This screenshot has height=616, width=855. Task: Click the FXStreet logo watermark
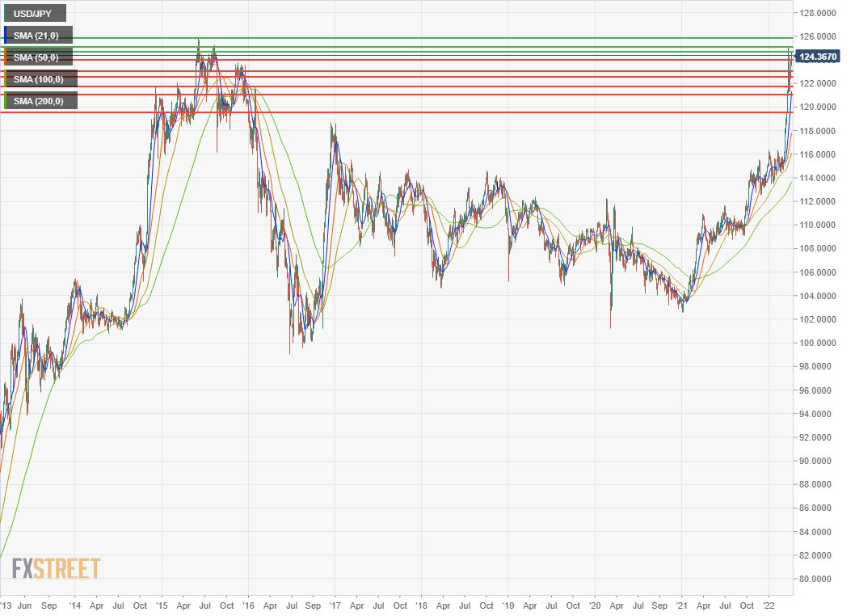tap(56, 568)
